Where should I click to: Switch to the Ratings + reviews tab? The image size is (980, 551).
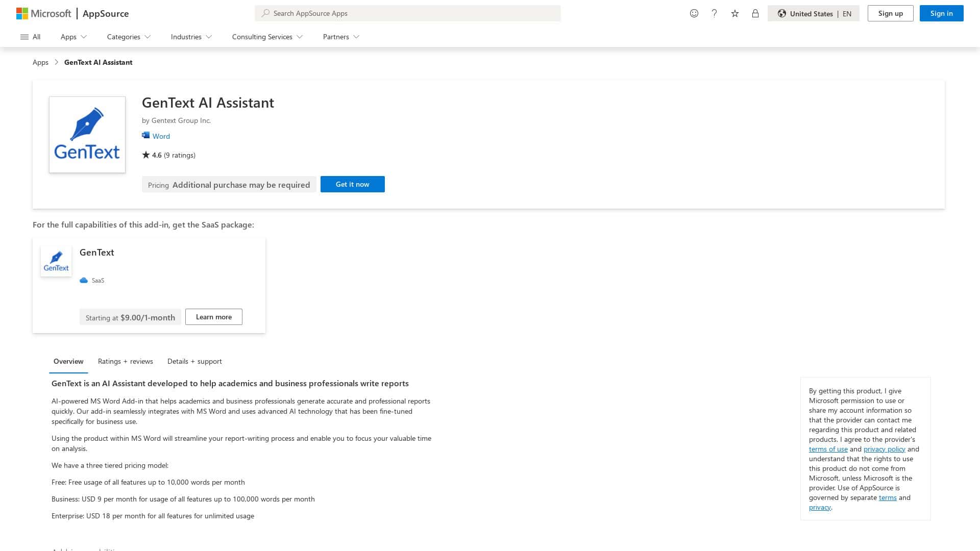coord(125,361)
